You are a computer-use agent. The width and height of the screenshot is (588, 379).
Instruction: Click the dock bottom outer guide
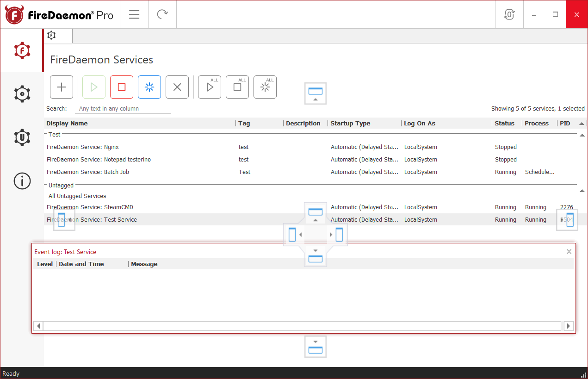[316, 346]
